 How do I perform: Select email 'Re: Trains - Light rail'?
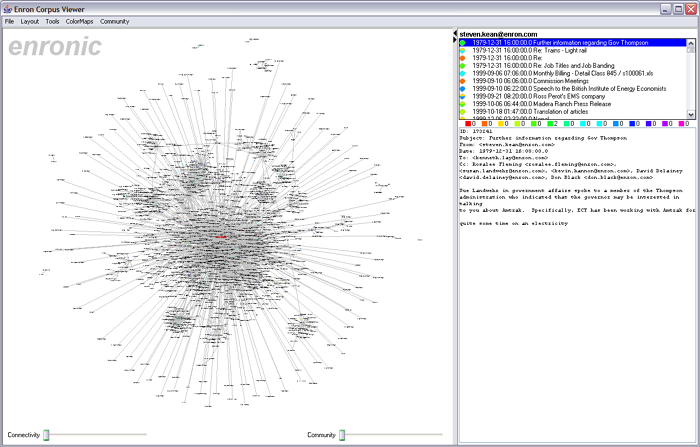(573, 50)
